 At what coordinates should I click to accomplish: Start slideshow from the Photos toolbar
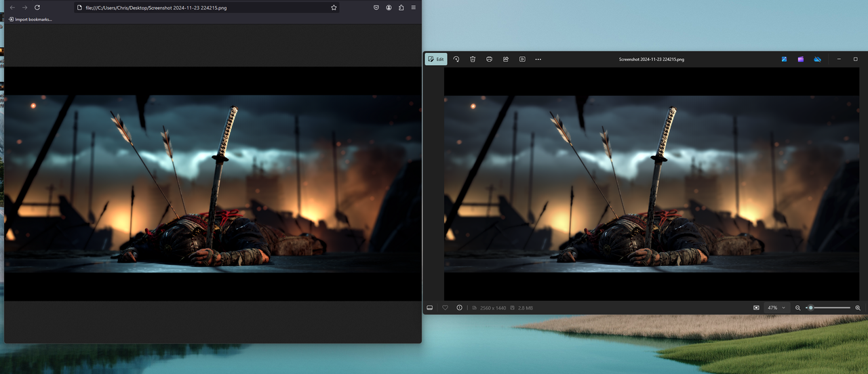tap(522, 59)
